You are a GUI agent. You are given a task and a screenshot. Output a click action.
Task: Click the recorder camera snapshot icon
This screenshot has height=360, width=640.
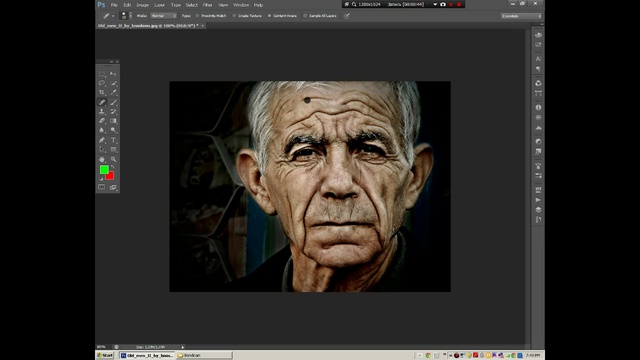pyautogui.click(x=443, y=4)
